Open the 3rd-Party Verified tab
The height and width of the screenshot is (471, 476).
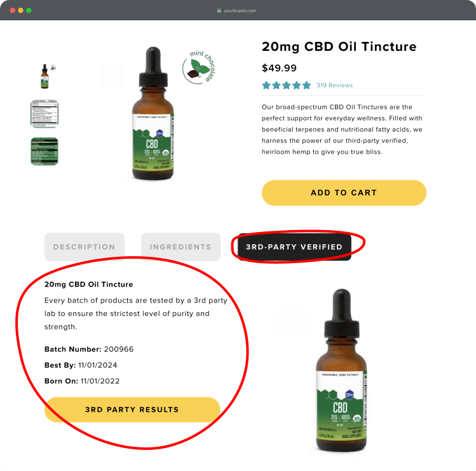[294, 247]
